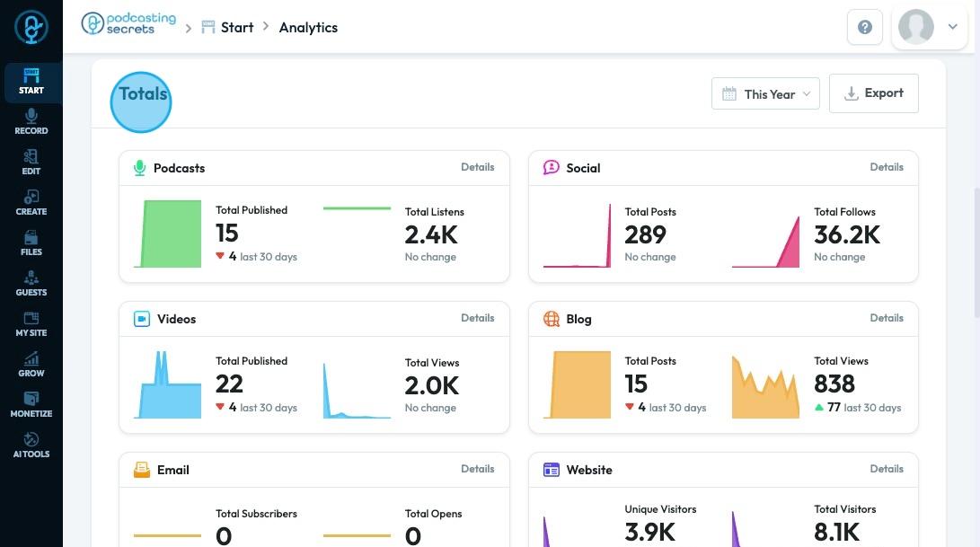
Task: Open the Guests section
Action: pyautogui.click(x=31, y=284)
